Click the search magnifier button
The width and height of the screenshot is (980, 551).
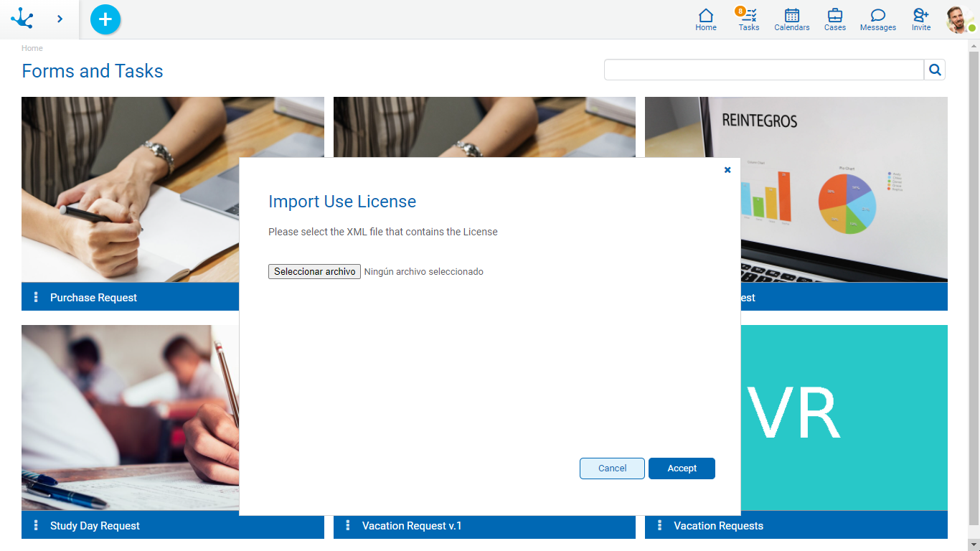pyautogui.click(x=935, y=70)
